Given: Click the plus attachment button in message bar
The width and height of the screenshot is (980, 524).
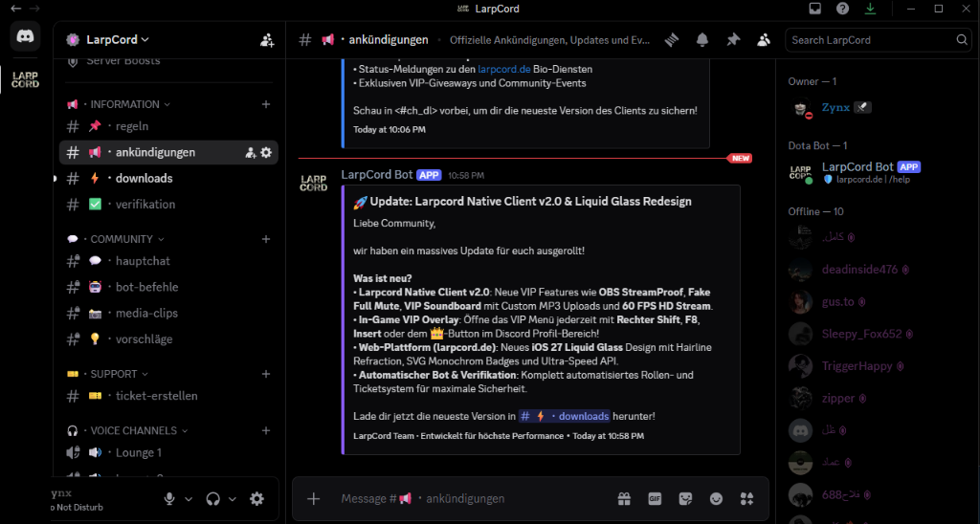Looking at the screenshot, I should coord(314,498).
